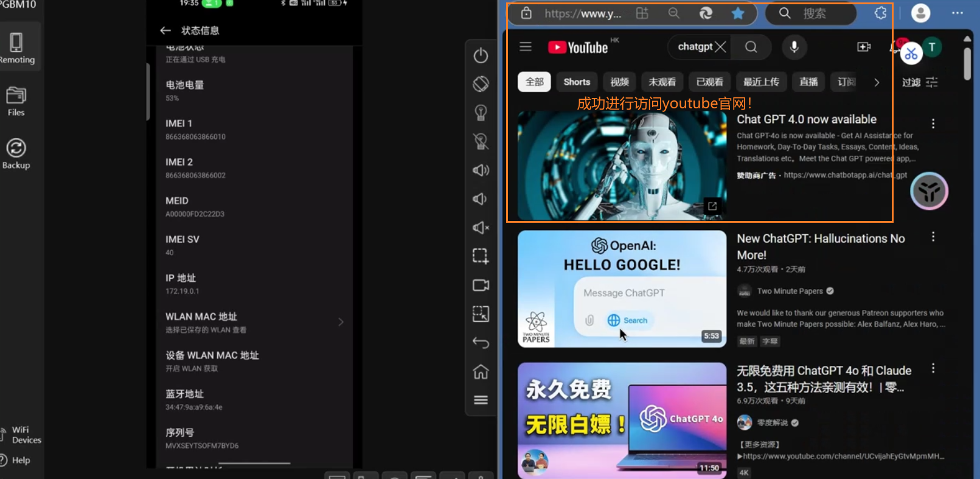Open zoom magnifier in address bar
This screenshot has height=479, width=980.
[673, 13]
